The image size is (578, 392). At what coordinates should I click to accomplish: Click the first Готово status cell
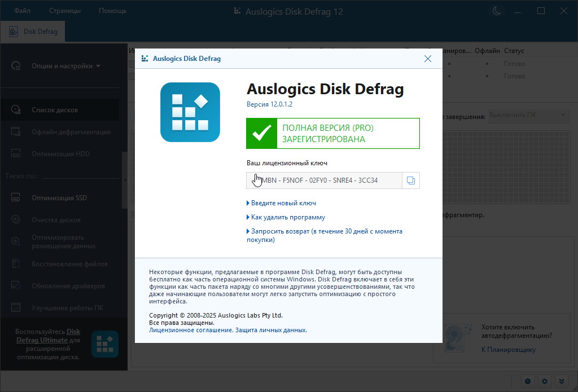[515, 64]
